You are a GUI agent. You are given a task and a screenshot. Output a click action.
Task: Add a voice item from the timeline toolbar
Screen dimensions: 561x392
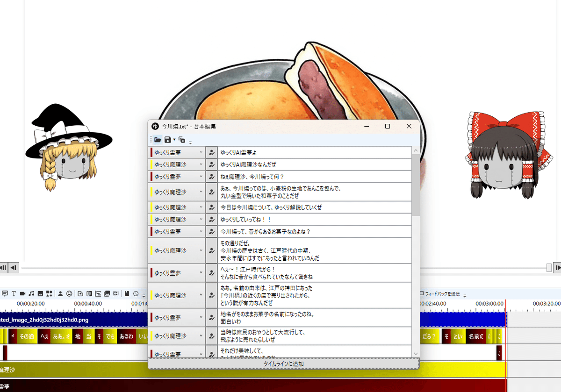pyautogui.click(x=5, y=293)
